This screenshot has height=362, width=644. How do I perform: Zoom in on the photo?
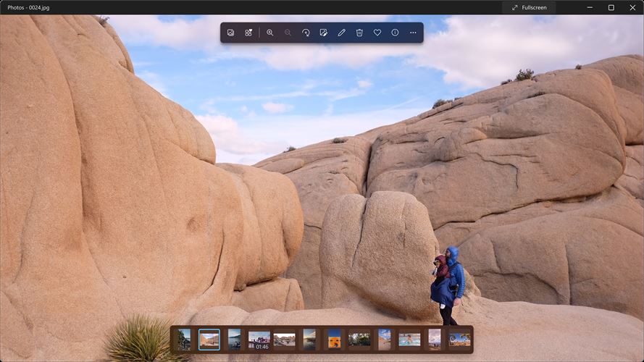[x=269, y=33]
